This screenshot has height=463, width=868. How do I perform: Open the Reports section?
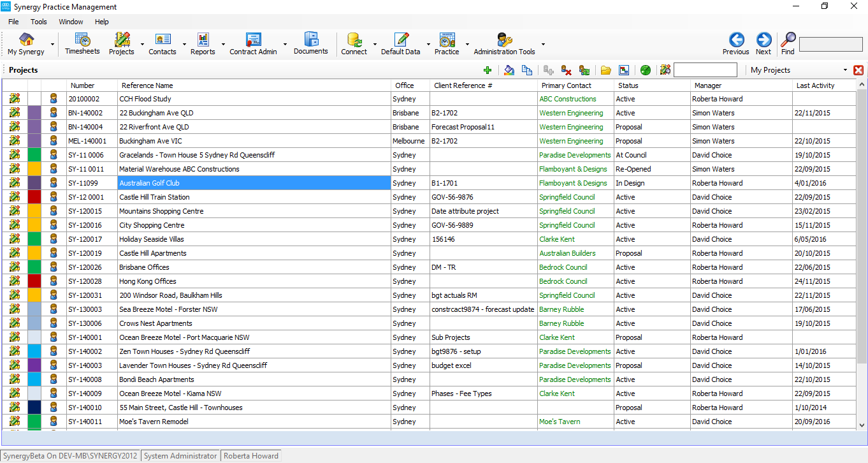pos(203,43)
